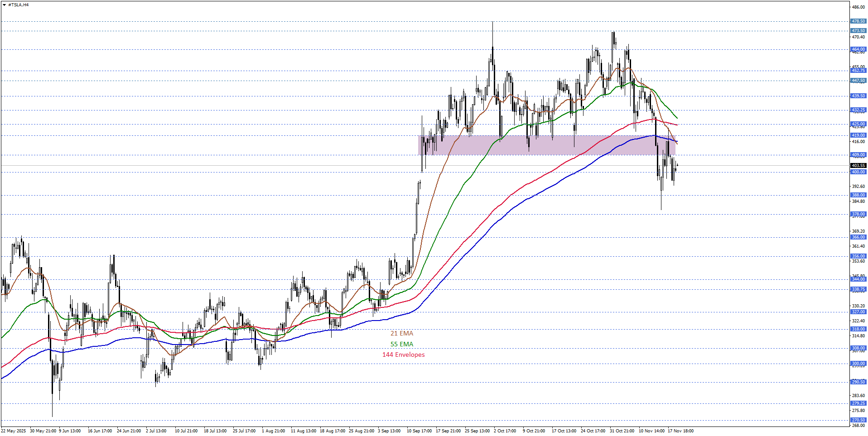Viewport: 868px width, 436px height.
Task: Select the "21 EMA" text label
Action: (x=402, y=334)
